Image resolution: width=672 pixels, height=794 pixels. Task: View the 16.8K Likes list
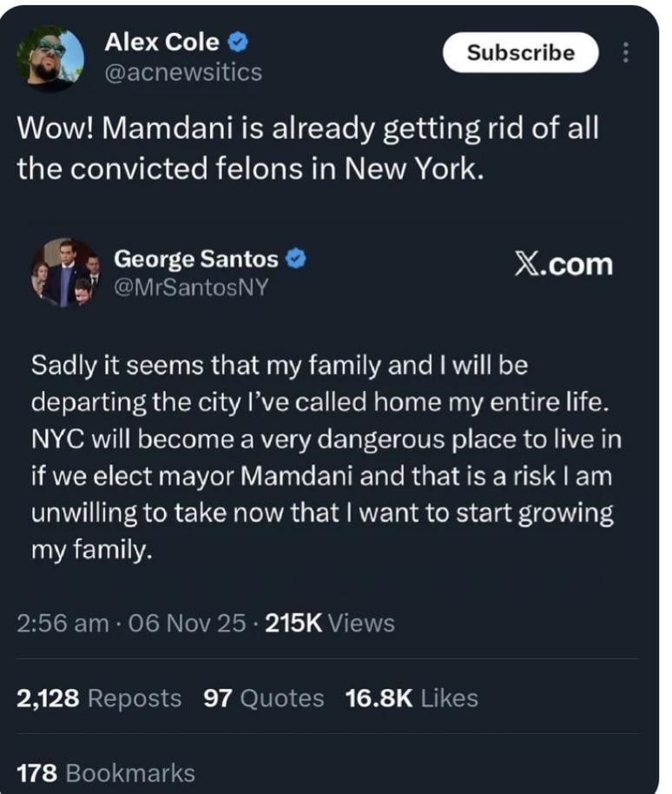412,698
